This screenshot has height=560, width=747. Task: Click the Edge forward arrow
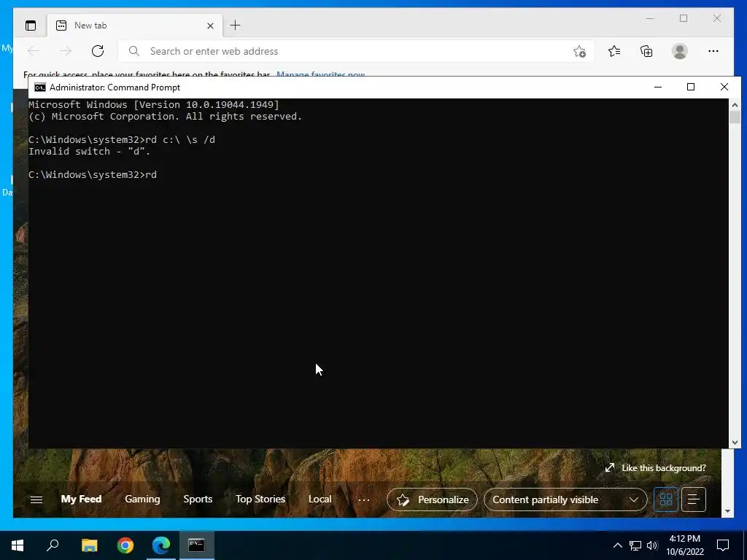click(65, 51)
